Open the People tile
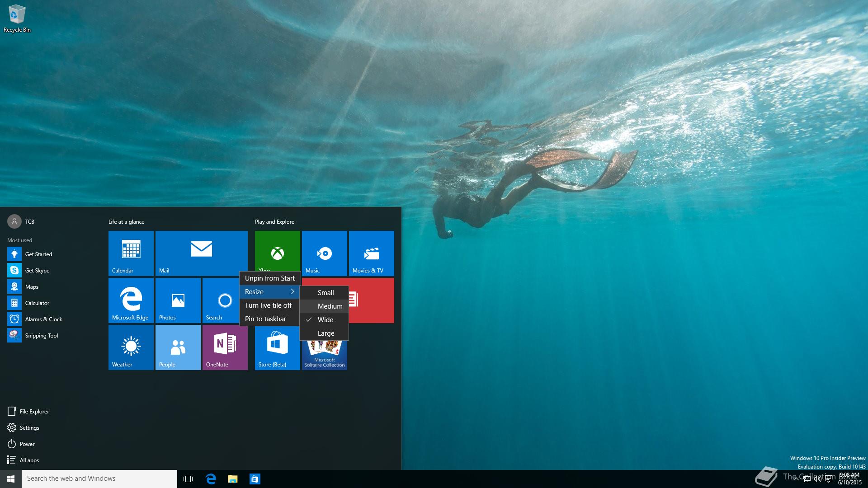 pos(178,347)
